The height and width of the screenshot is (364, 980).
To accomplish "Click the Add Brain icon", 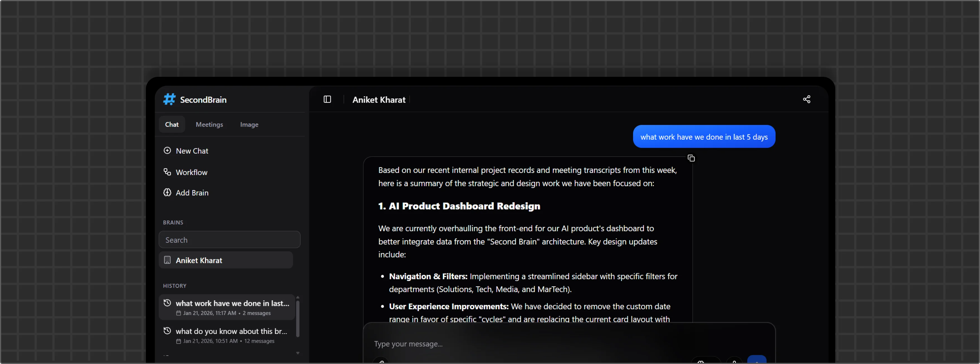I will [x=167, y=193].
